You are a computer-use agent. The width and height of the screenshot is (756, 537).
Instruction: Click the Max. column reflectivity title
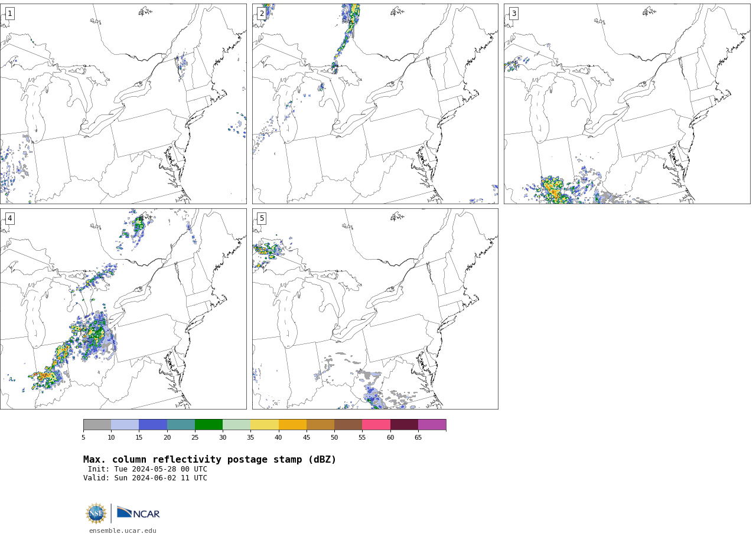tap(210, 460)
